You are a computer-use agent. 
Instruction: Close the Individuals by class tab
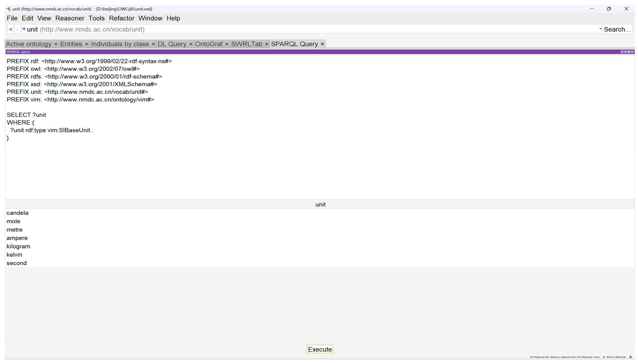(x=153, y=44)
